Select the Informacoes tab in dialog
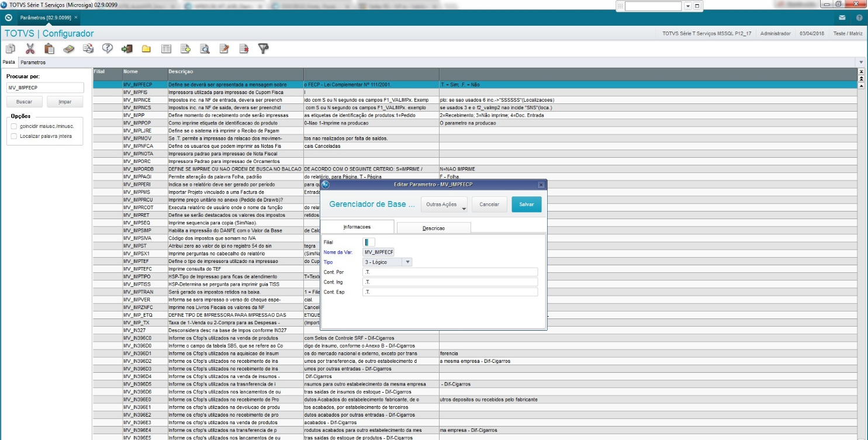Image resolution: width=868 pixels, height=440 pixels. pos(357,227)
